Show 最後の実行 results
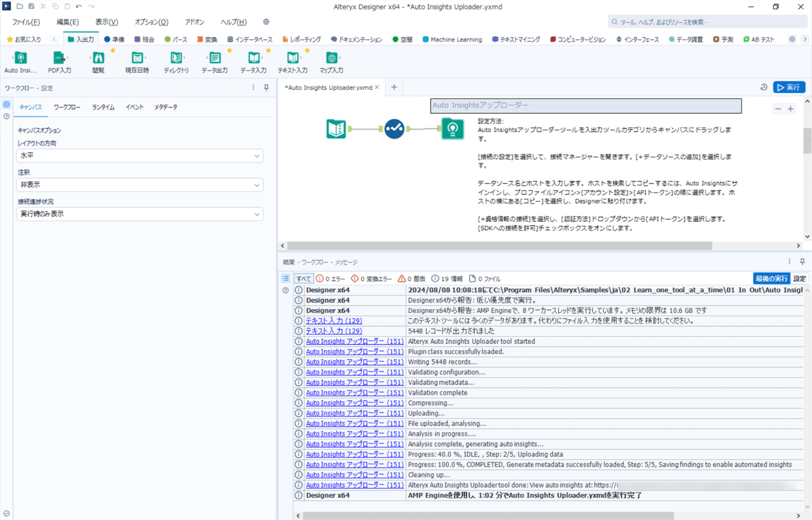812x520 pixels. pyautogui.click(x=771, y=279)
